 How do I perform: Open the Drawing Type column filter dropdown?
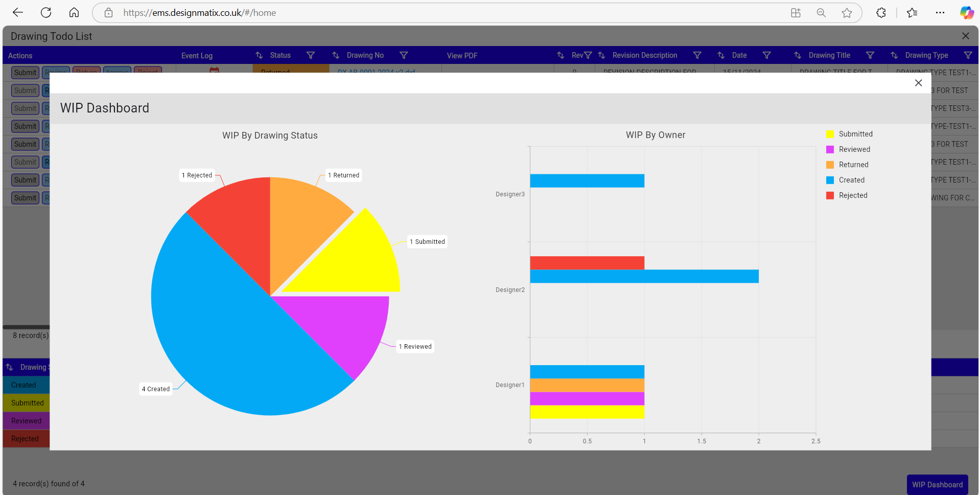click(x=967, y=55)
